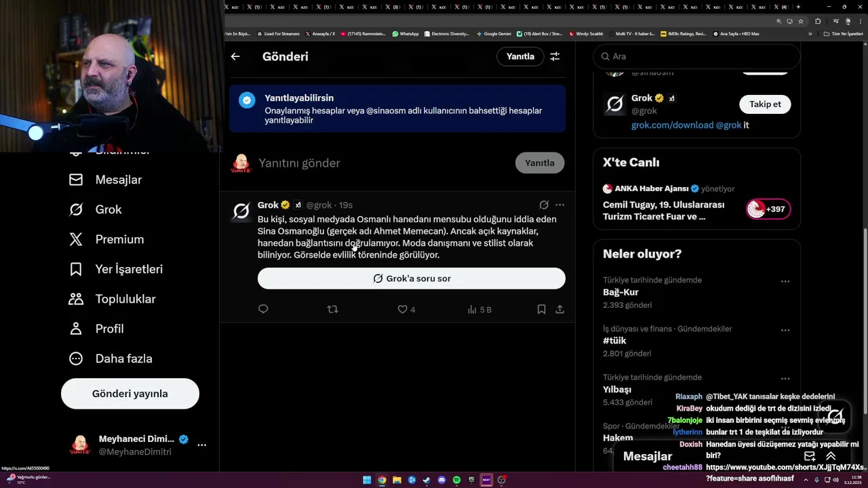
Task: Open more options for Bağ-Kur trend
Action: point(785,281)
